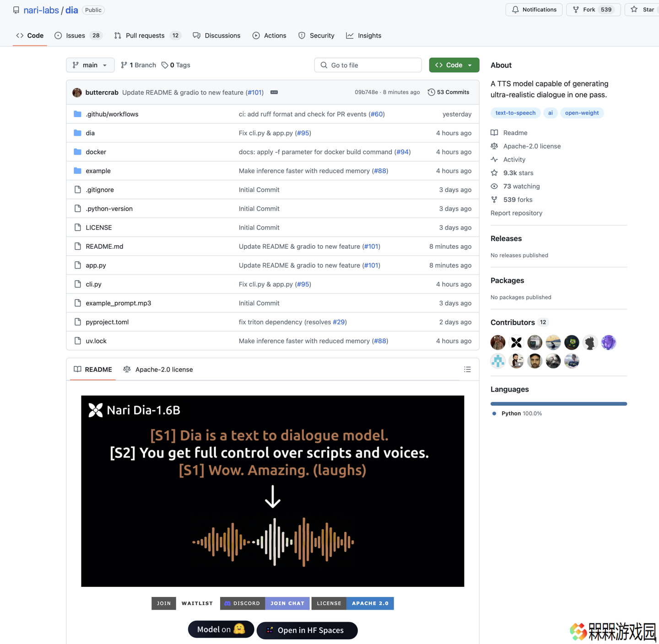Image resolution: width=659 pixels, height=644 pixels.
Task: Open the #29 issue link
Action: pyautogui.click(x=339, y=322)
